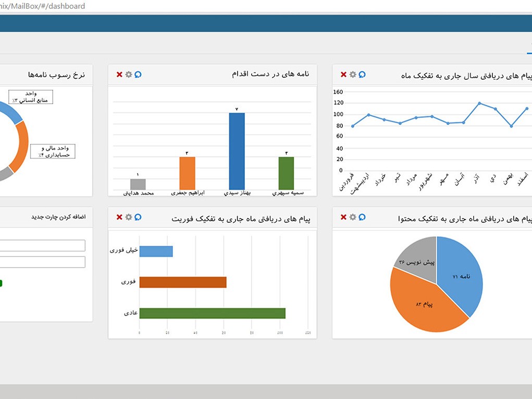Click the brown-orange "فوری" horizontal bar

(x=183, y=282)
